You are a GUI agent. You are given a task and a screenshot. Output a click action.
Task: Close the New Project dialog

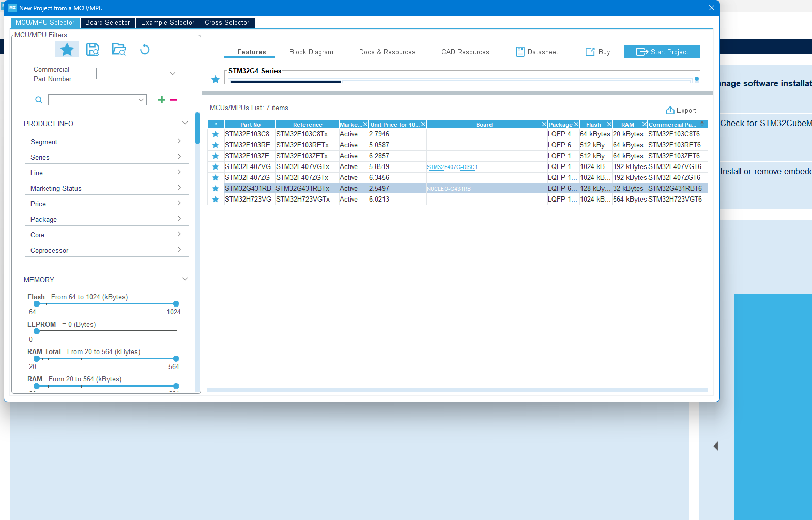[x=712, y=8]
